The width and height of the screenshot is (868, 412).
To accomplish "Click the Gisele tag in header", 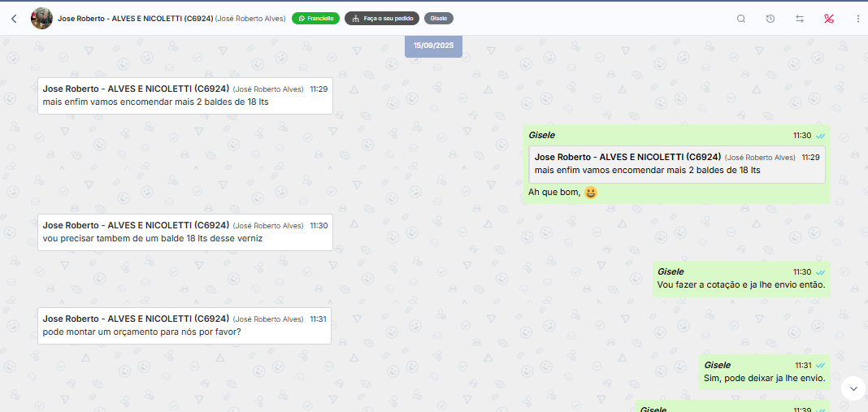I will pos(439,19).
